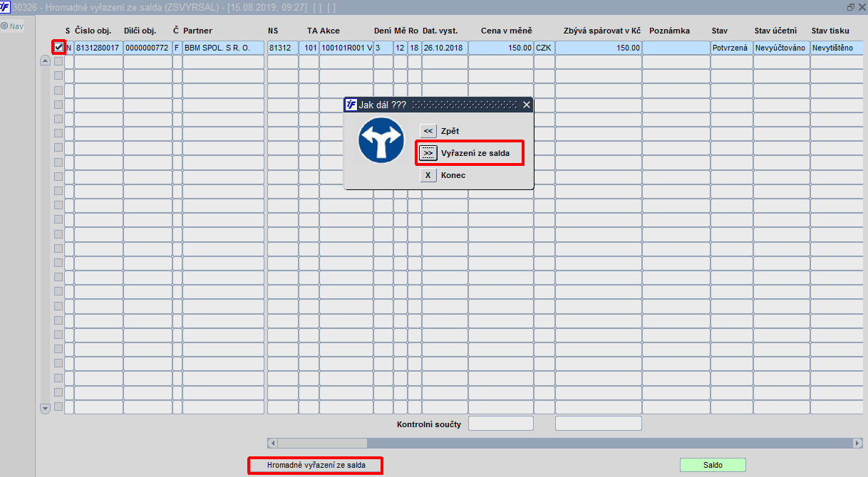Tick the first empty row checkbox
868x477 pixels.
point(58,62)
